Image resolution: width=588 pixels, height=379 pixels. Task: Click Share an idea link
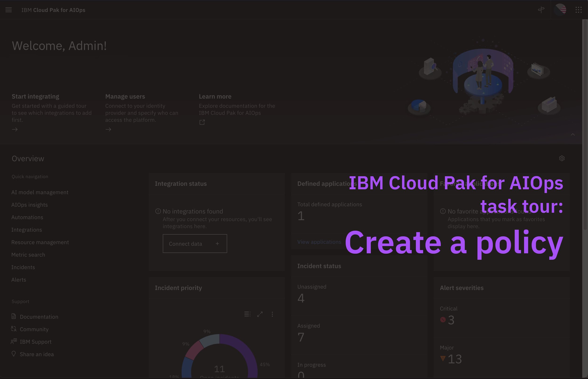[x=37, y=354]
